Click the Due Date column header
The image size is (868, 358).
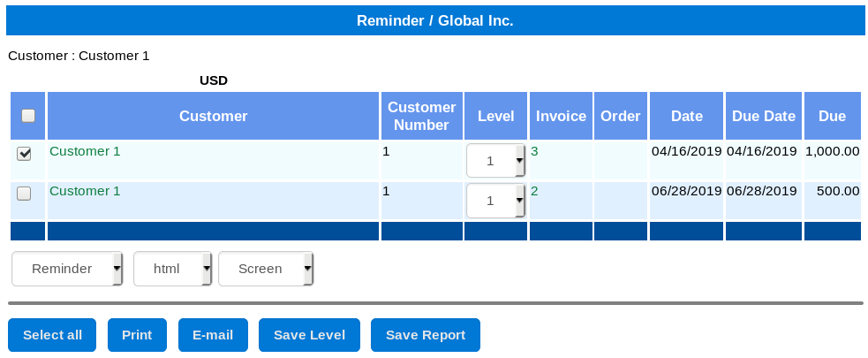pyautogui.click(x=764, y=116)
